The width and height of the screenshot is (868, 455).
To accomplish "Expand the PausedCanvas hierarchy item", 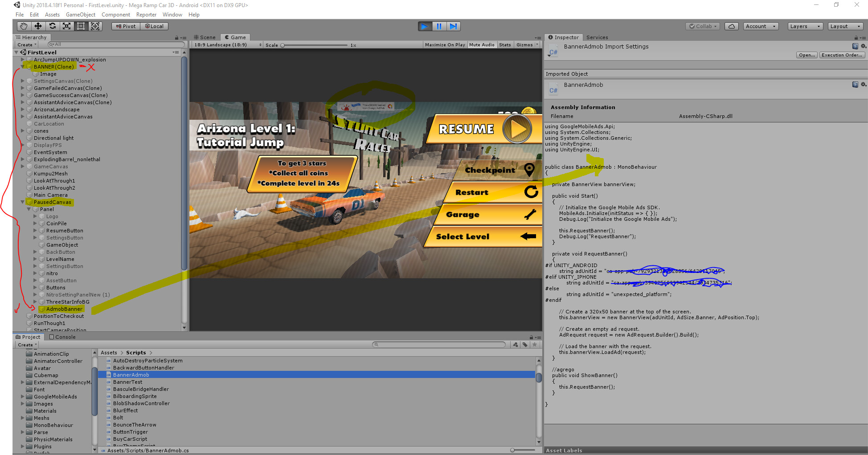I will (22, 202).
